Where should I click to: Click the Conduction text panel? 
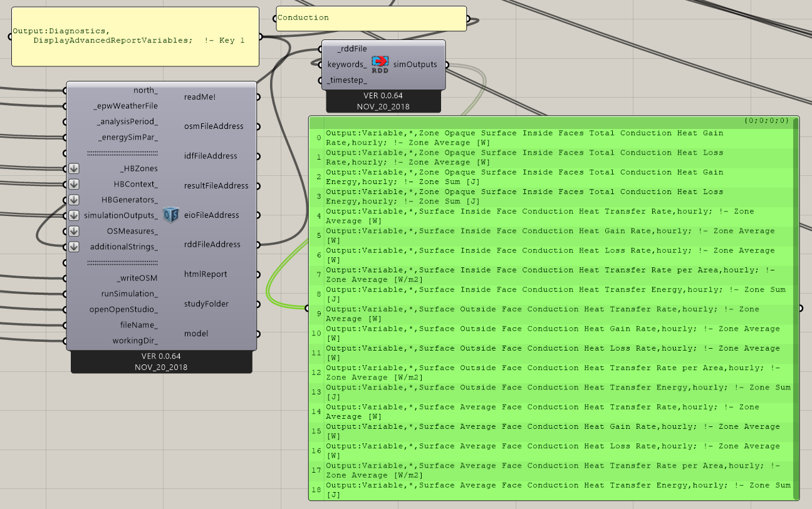(372, 18)
